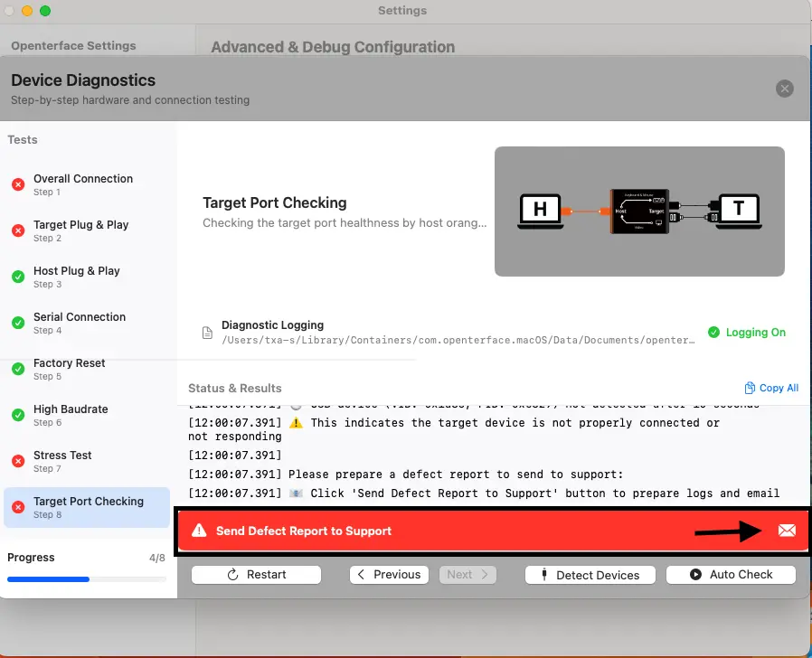Open the Stress Test step
This screenshot has width=812, height=658.
(62, 461)
